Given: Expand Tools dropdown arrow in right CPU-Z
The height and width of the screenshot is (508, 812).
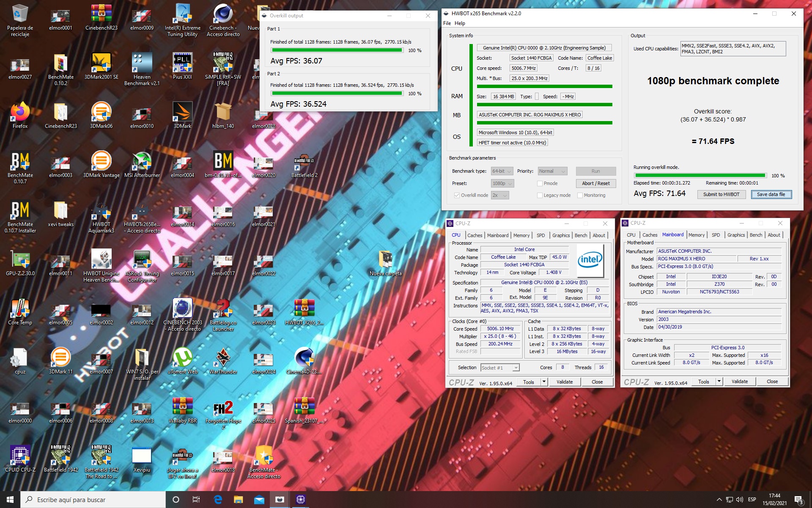Looking at the screenshot, I should [x=719, y=381].
